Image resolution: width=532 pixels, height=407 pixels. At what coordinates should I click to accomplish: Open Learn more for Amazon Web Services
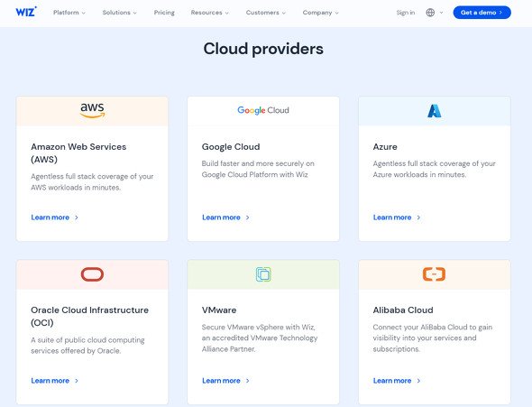point(55,217)
